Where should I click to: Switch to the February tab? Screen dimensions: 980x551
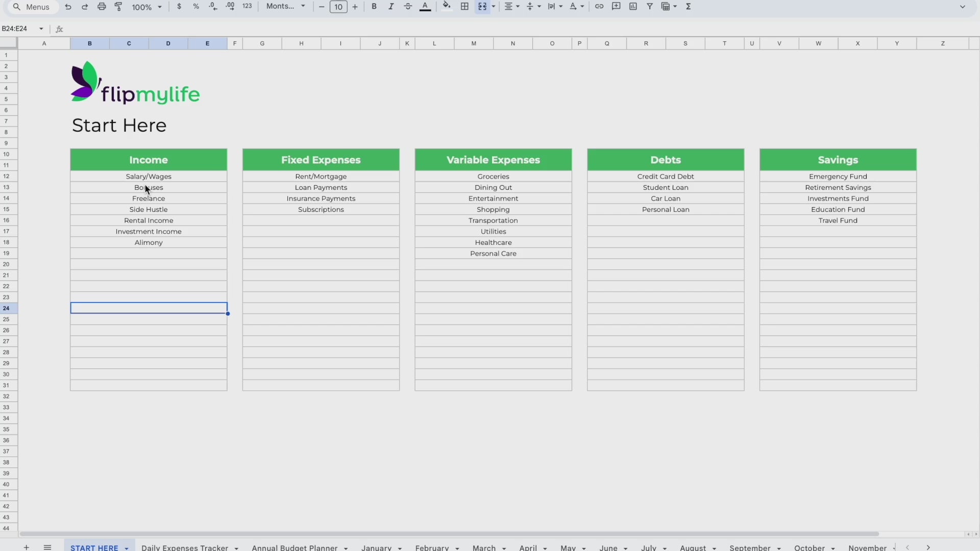(432, 547)
